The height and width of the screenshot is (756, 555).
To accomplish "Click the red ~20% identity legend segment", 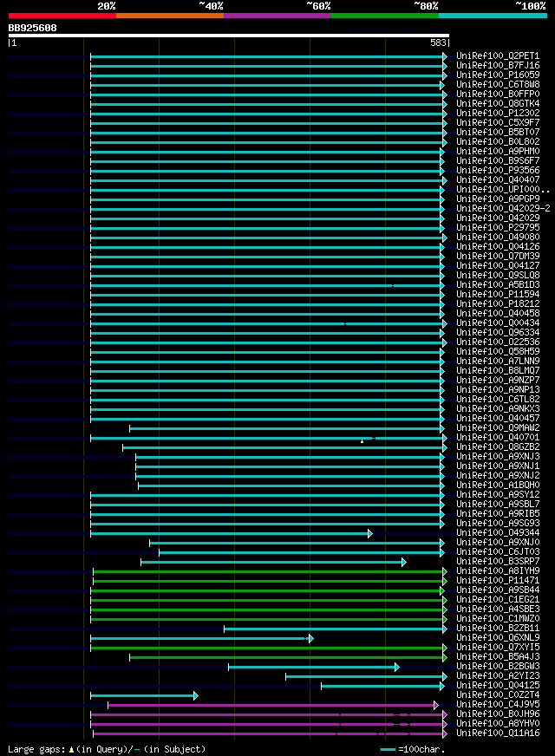I will click(x=62, y=16).
